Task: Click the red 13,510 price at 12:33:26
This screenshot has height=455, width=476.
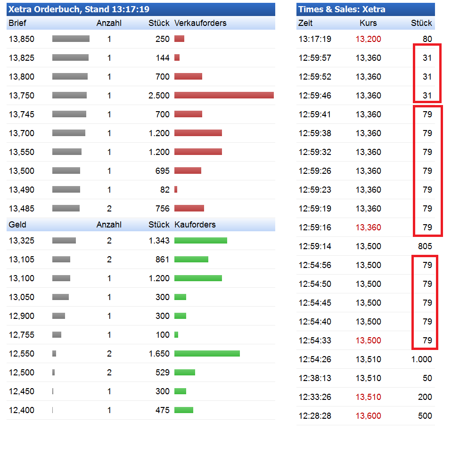Action: pyautogui.click(x=368, y=397)
